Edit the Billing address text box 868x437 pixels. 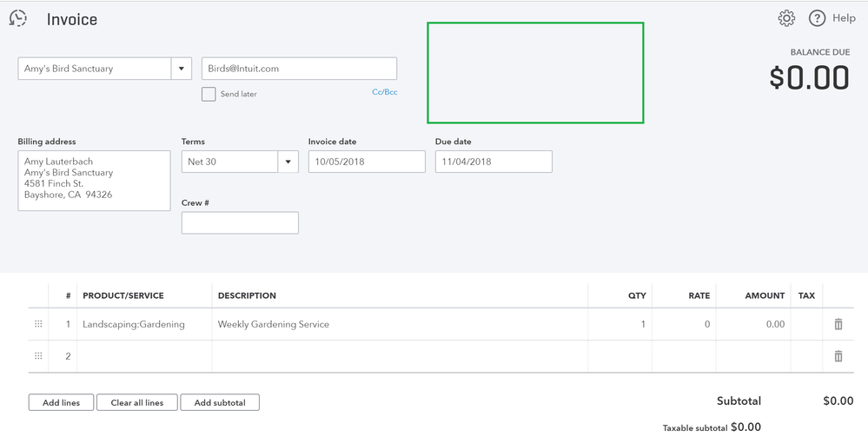[x=94, y=181]
